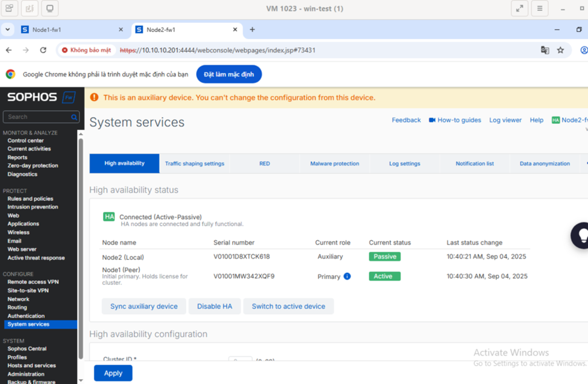Click the search magnifier icon in sidebar

(x=75, y=117)
